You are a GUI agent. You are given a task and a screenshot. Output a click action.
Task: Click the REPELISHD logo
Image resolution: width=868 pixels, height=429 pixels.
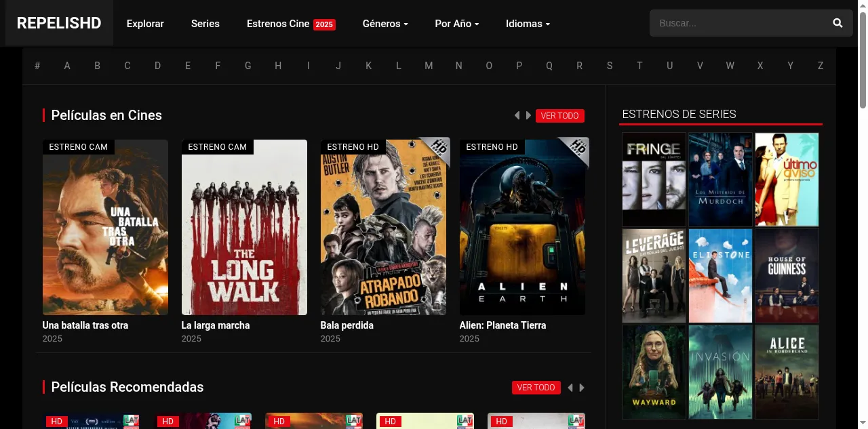click(59, 23)
